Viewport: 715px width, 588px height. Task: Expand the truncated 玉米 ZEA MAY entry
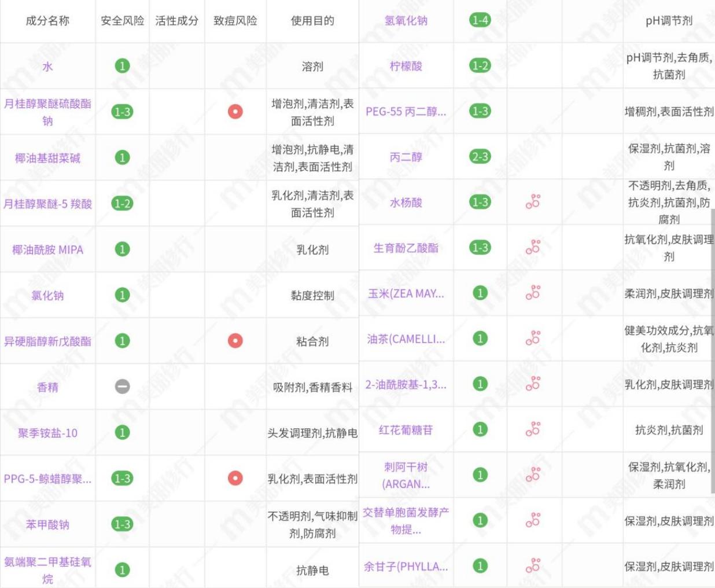pyautogui.click(x=407, y=295)
